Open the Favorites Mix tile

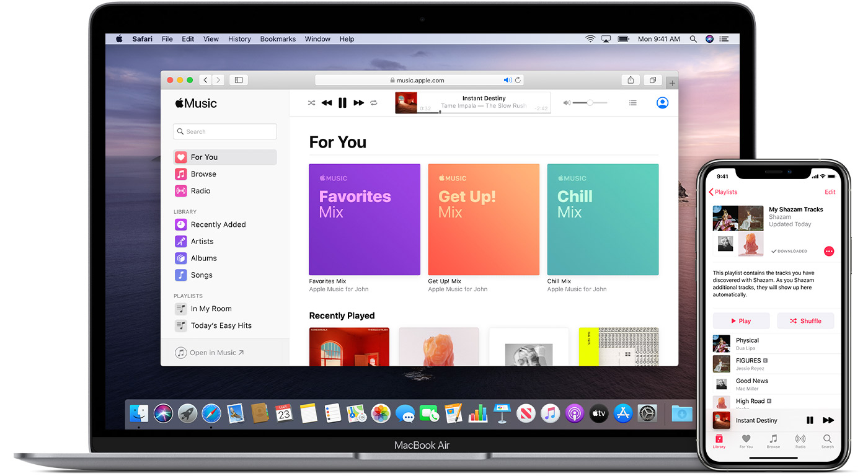pyautogui.click(x=365, y=219)
